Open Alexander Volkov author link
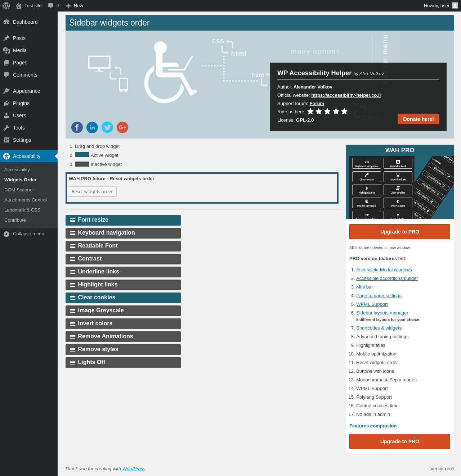This screenshot has height=476, width=461. point(313,87)
